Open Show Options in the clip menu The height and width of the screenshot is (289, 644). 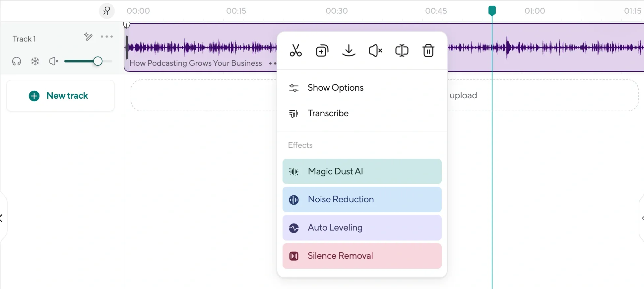(x=335, y=88)
